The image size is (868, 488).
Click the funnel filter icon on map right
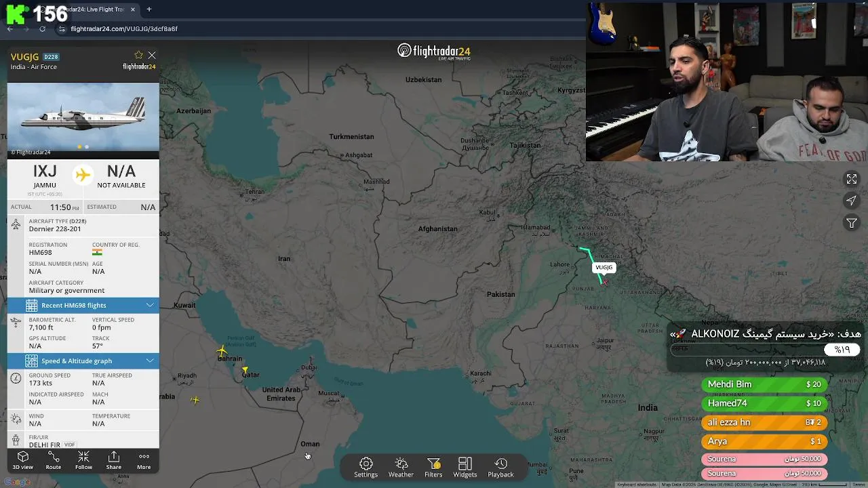pos(851,222)
